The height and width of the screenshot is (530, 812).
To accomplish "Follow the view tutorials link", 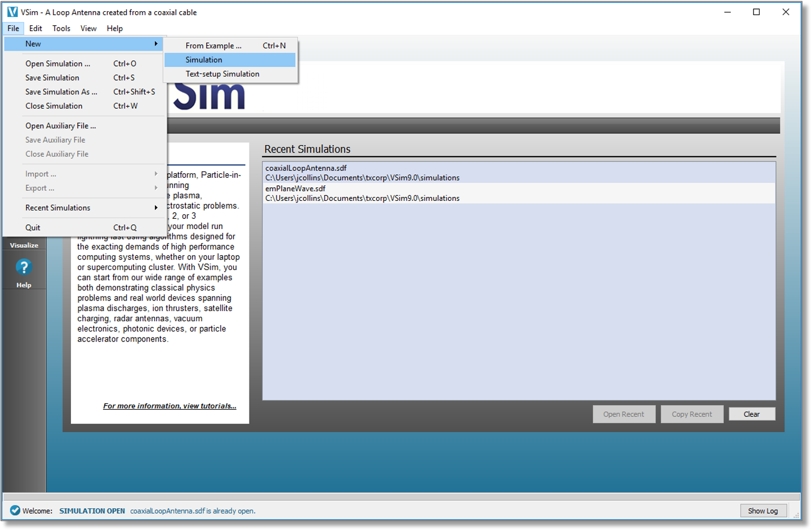I will (x=169, y=406).
